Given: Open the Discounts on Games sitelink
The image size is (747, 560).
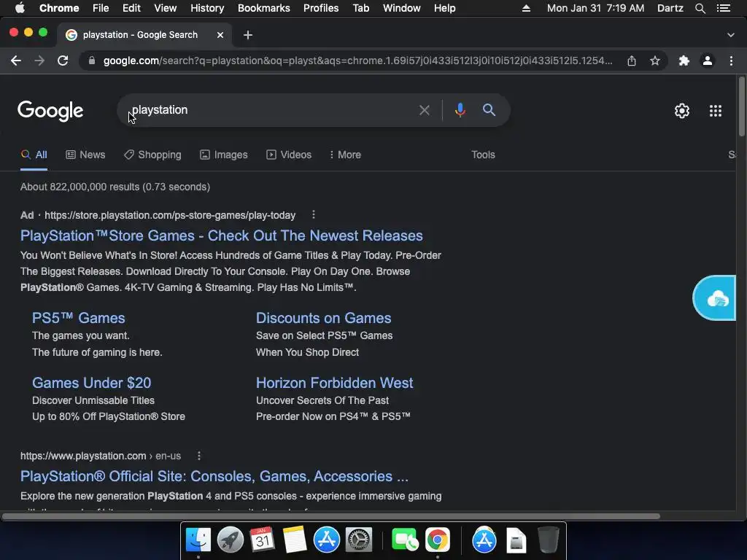Looking at the screenshot, I should click(x=323, y=318).
